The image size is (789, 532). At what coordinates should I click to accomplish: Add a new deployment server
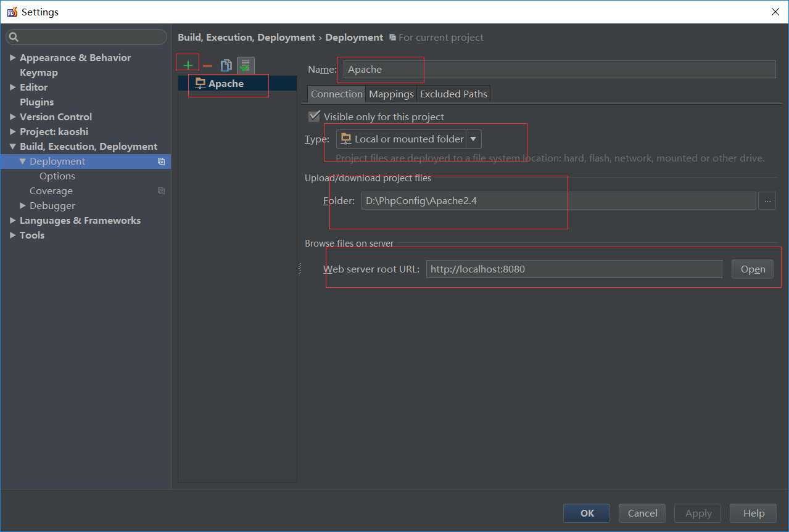pyautogui.click(x=188, y=65)
